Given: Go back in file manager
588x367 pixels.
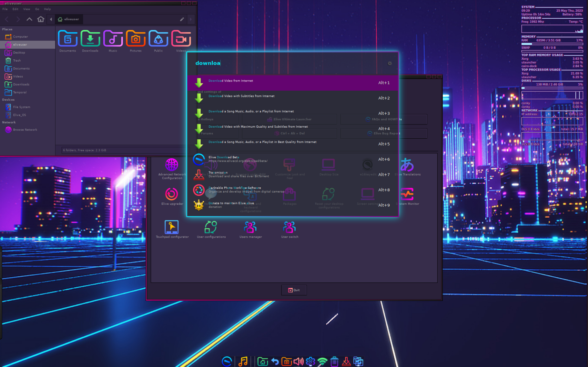Looking at the screenshot, I should [x=7, y=19].
